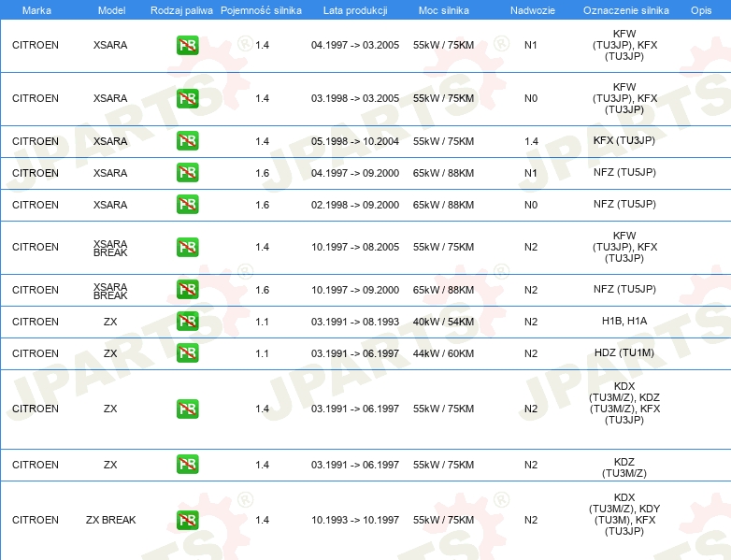Click the N1 body cell in 65kW / 88KM row

click(531, 173)
